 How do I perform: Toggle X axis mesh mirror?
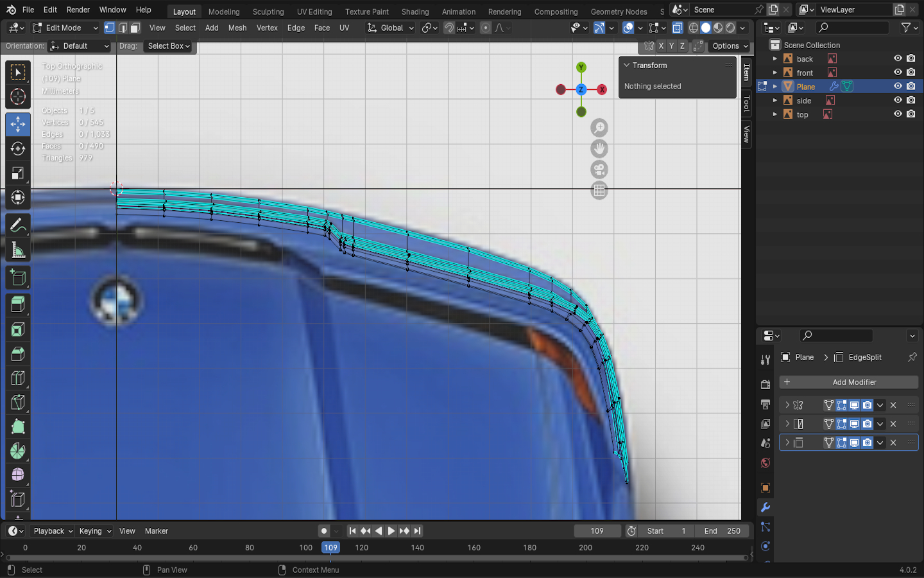coord(661,46)
